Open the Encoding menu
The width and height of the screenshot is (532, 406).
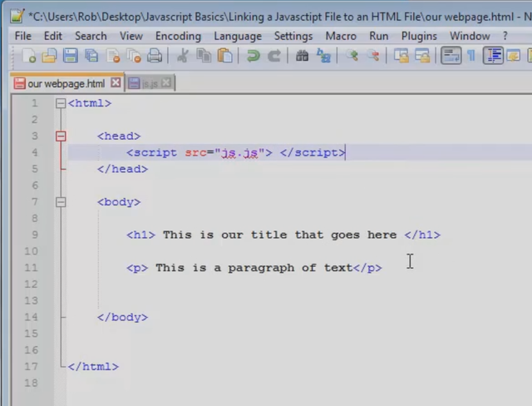pyautogui.click(x=178, y=36)
